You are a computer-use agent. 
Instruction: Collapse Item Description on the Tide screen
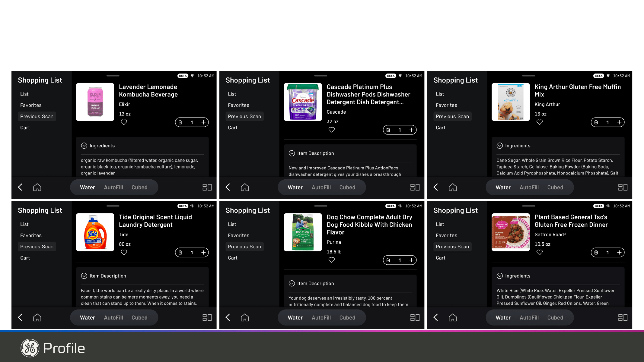tap(84, 276)
